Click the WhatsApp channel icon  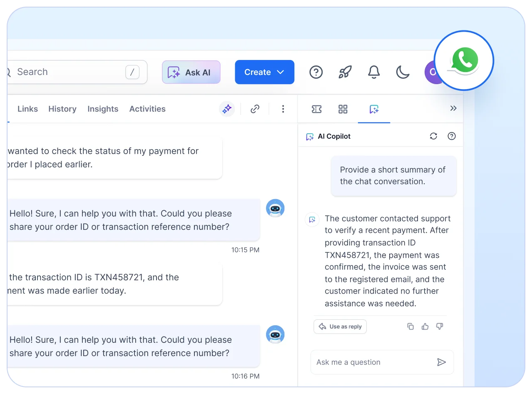pos(464,60)
